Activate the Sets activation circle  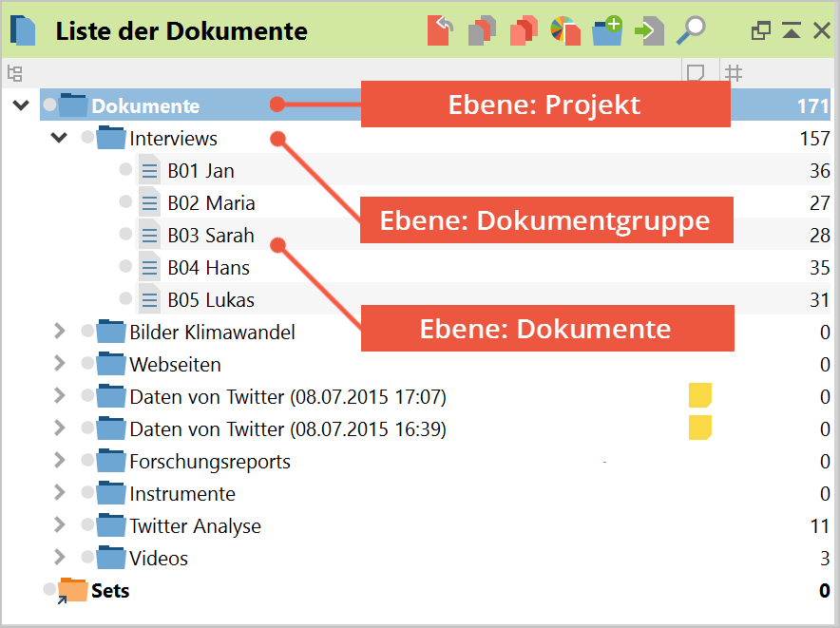(49, 589)
